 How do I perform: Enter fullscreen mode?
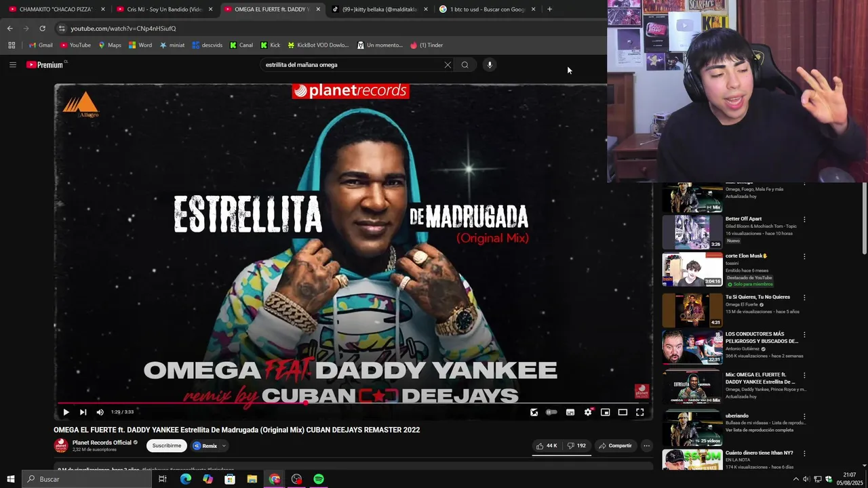point(639,412)
